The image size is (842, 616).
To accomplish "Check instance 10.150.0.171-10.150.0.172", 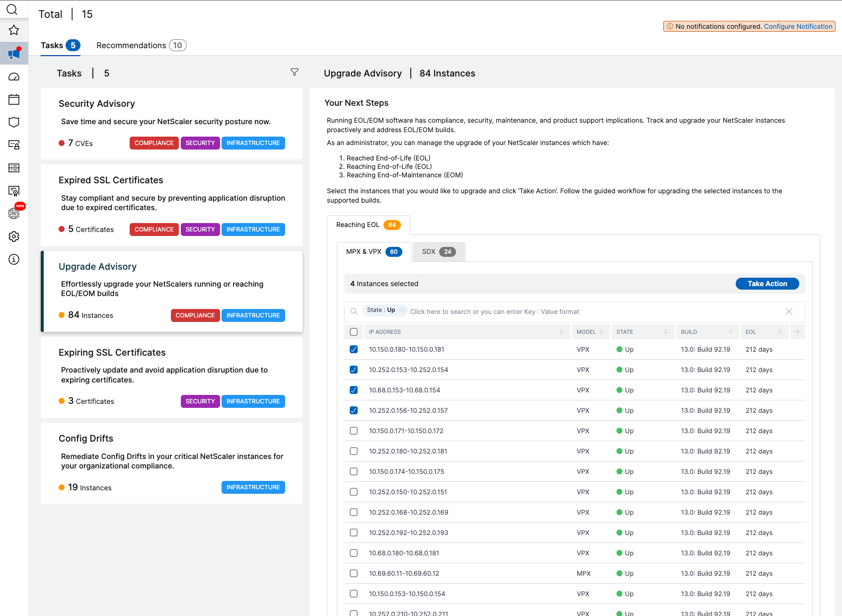I will (x=354, y=431).
